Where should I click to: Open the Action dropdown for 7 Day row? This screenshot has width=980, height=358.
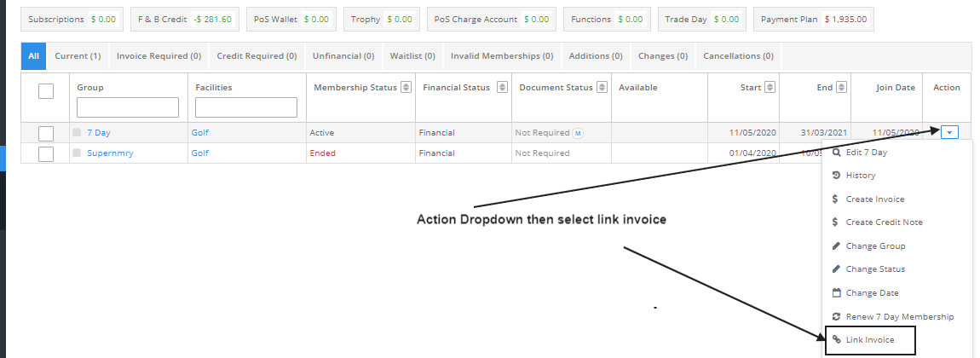[x=948, y=132]
